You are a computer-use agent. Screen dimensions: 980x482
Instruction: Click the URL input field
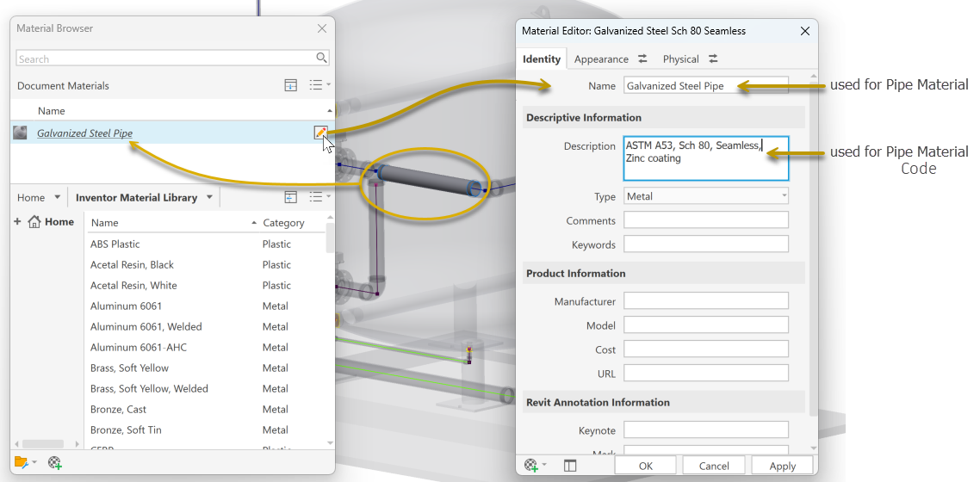[705, 374]
